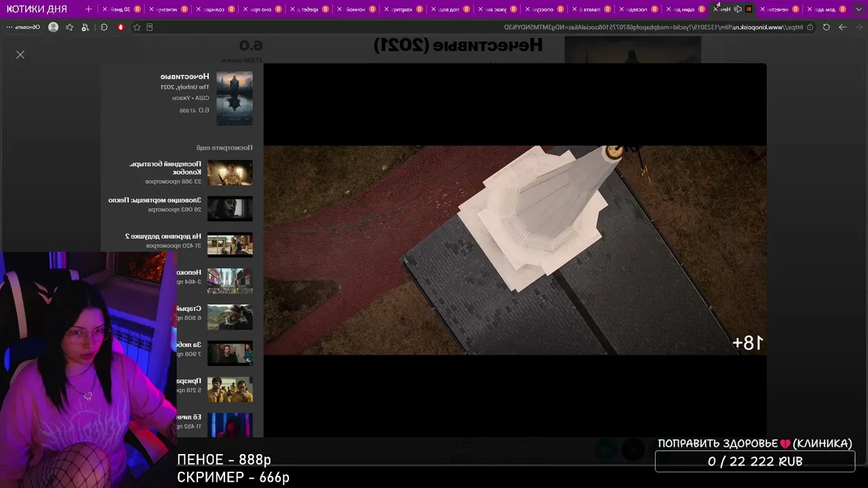Switch to the "под вод" tab

[450, 9]
